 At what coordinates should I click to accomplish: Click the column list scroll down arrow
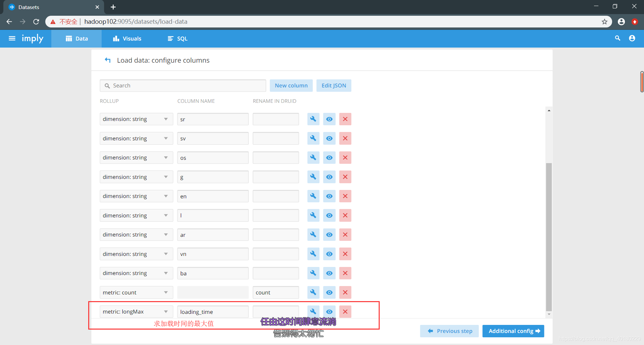click(x=549, y=314)
